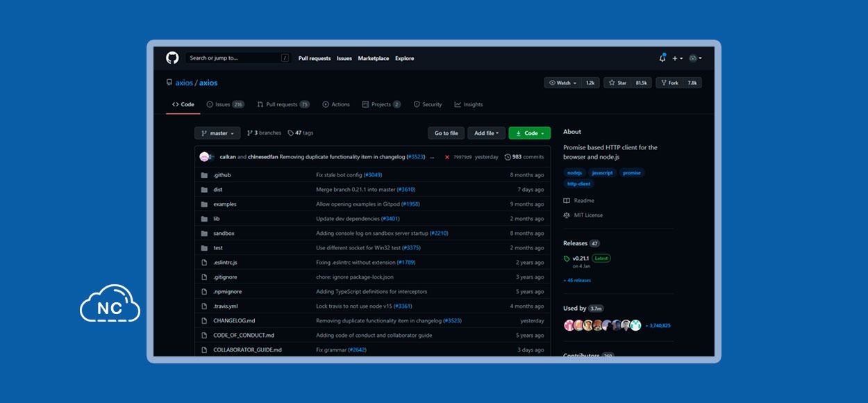Click the Go to file button

tap(446, 133)
